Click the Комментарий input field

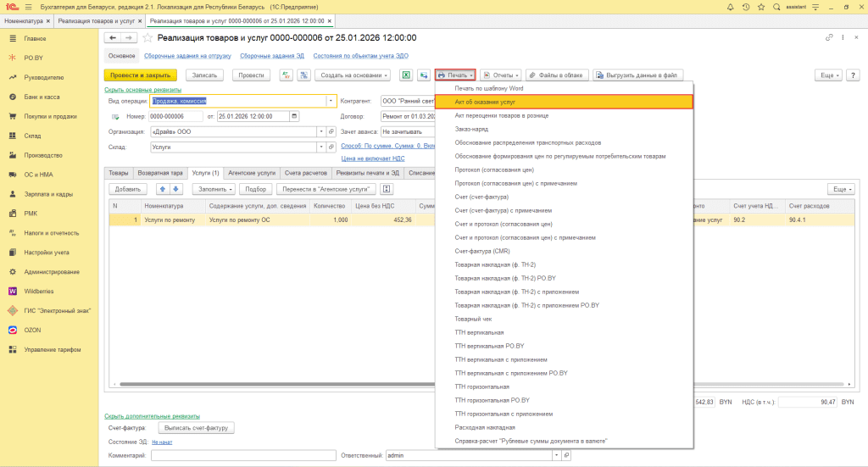pos(245,455)
